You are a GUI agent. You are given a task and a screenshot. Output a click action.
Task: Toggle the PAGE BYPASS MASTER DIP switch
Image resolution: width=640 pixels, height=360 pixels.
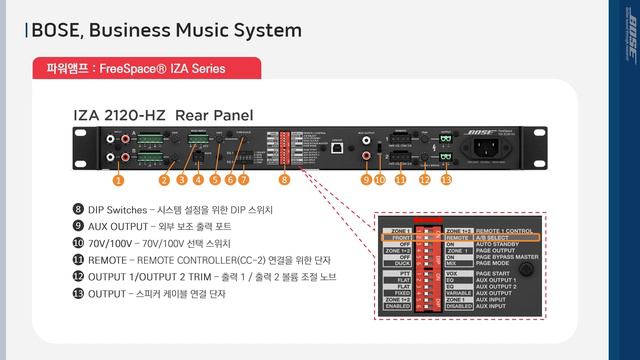pyautogui.click(x=427, y=257)
